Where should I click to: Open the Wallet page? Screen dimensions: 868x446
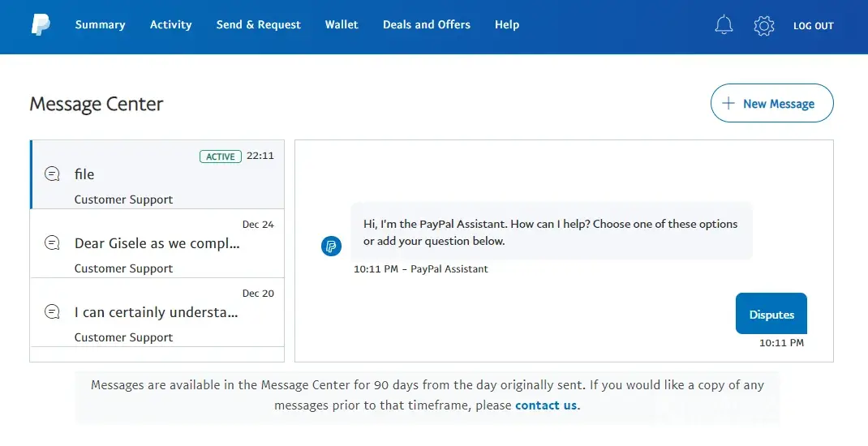coord(342,25)
